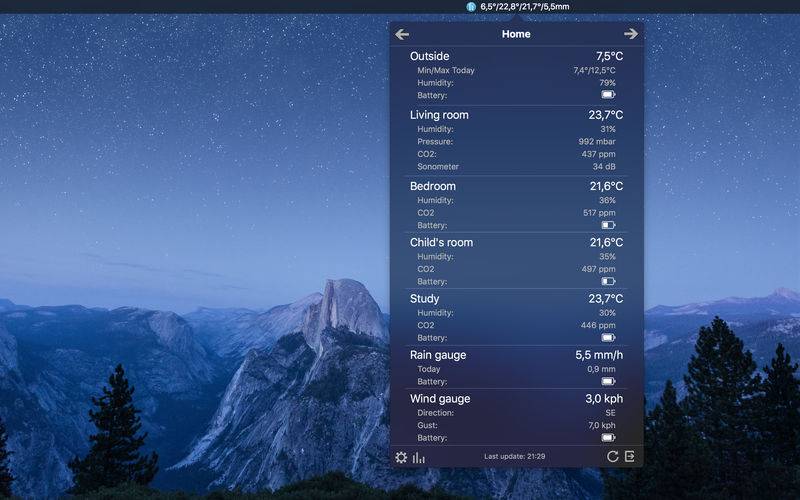Click the wind speed 3,0 kph
The width and height of the screenshot is (800, 500).
pos(604,399)
